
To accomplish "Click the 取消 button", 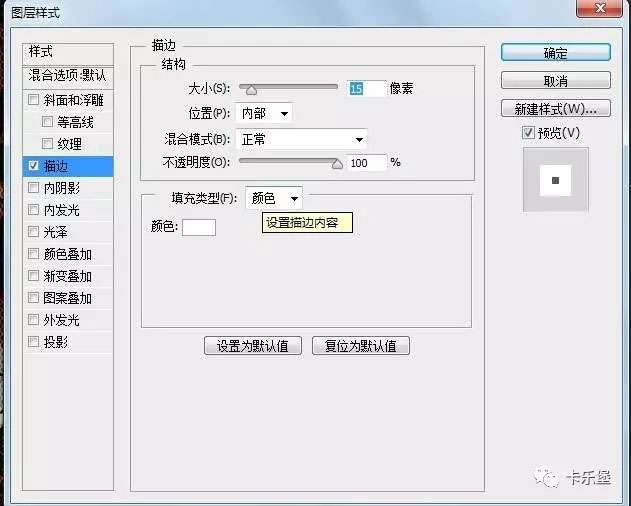I will coord(556,81).
